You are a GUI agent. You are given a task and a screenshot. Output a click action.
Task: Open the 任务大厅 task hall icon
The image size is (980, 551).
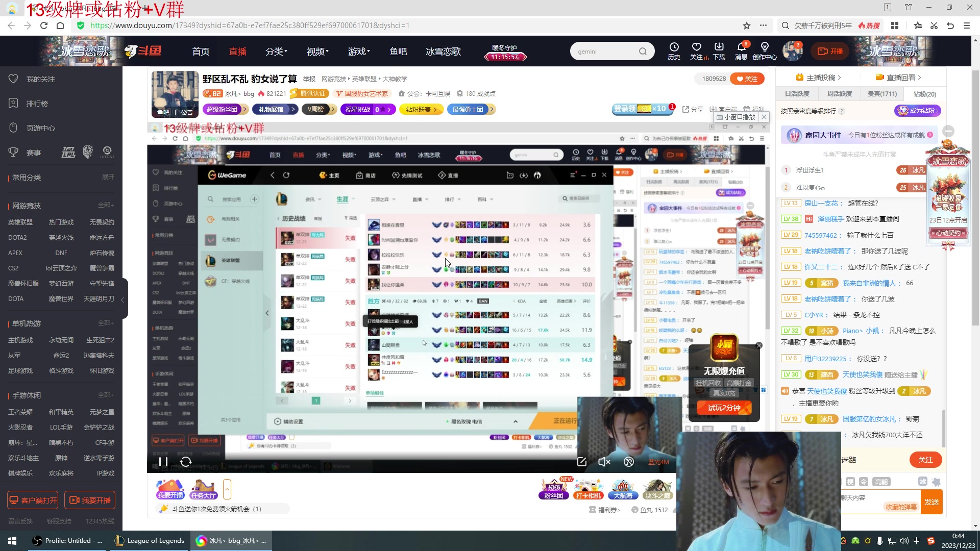pos(204,489)
